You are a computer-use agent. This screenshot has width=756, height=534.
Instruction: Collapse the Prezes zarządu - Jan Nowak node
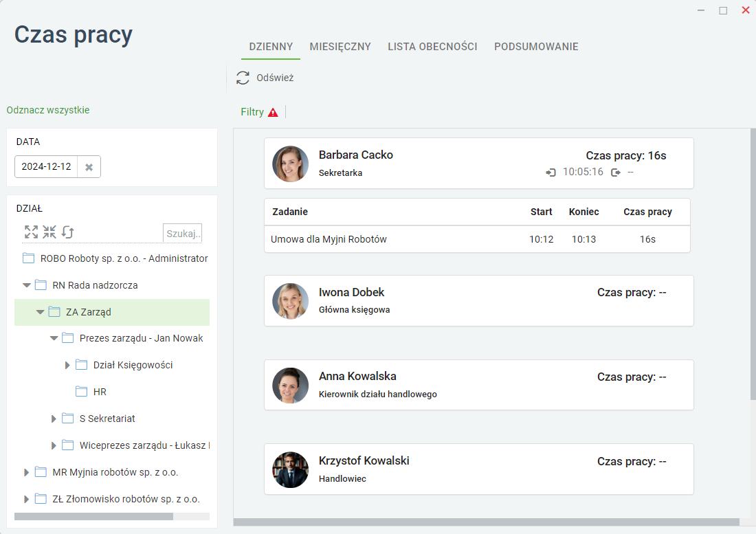[x=54, y=338]
